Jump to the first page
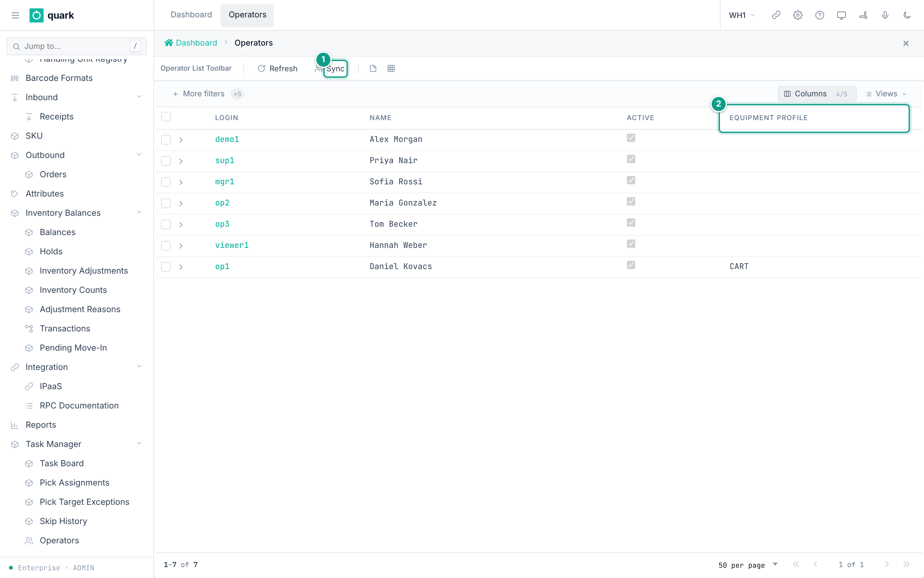Screen dimensions: 924x578 coord(796,565)
